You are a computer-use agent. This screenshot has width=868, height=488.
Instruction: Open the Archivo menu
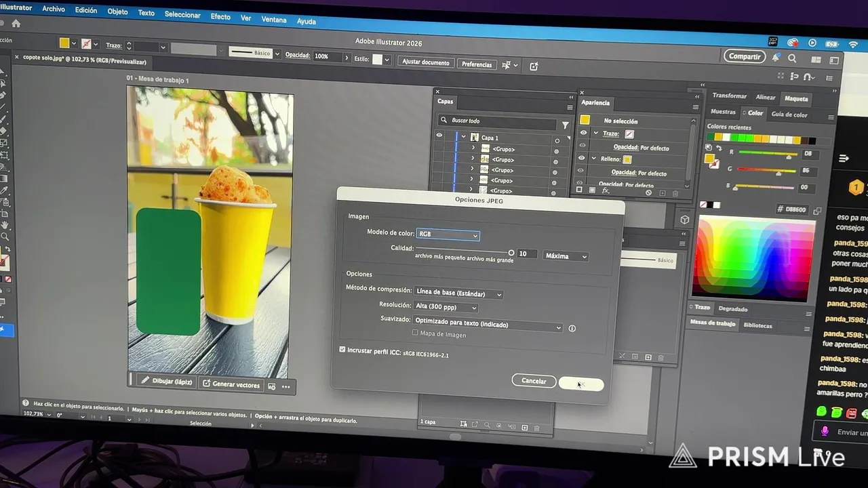coord(54,9)
